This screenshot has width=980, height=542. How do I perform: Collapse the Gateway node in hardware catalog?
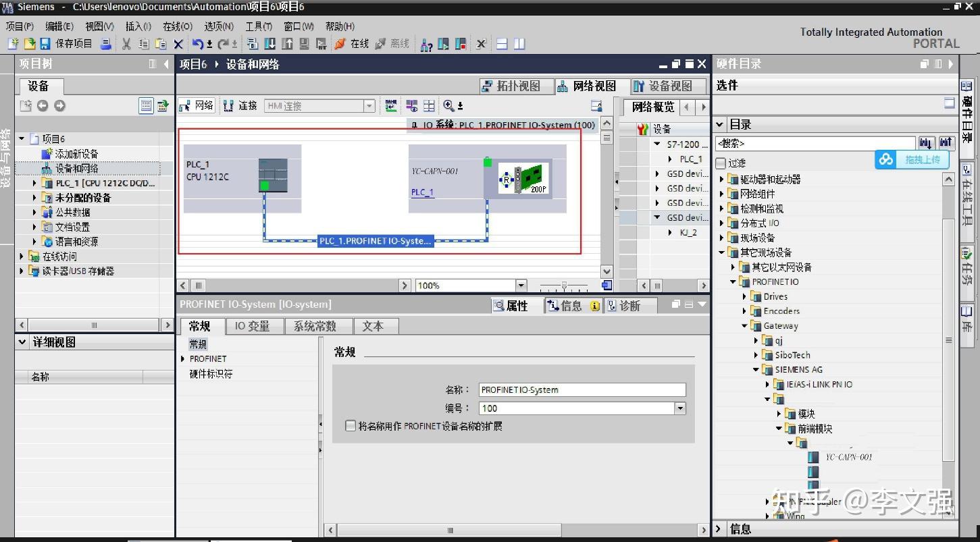pos(746,325)
